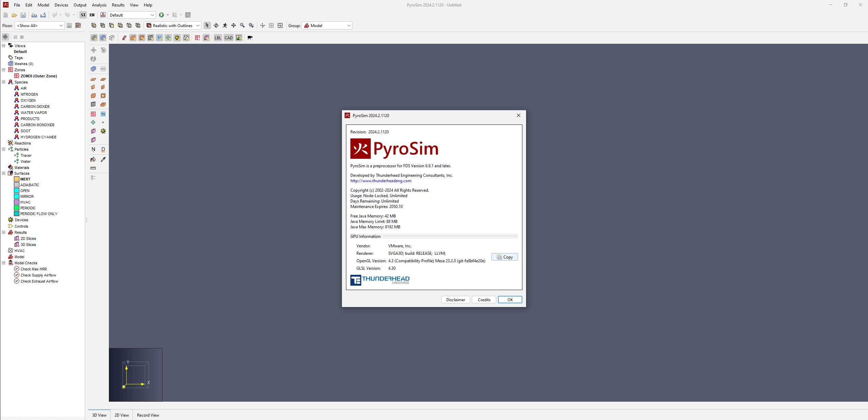Open the snapshot camera icon
The width and height of the screenshot is (868, 420).
tap(250, 38)
